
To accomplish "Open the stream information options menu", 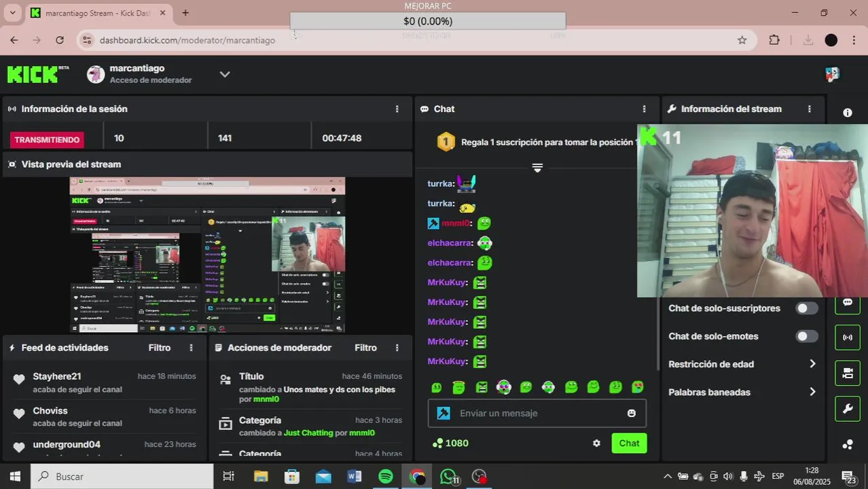I will (809, 109).
